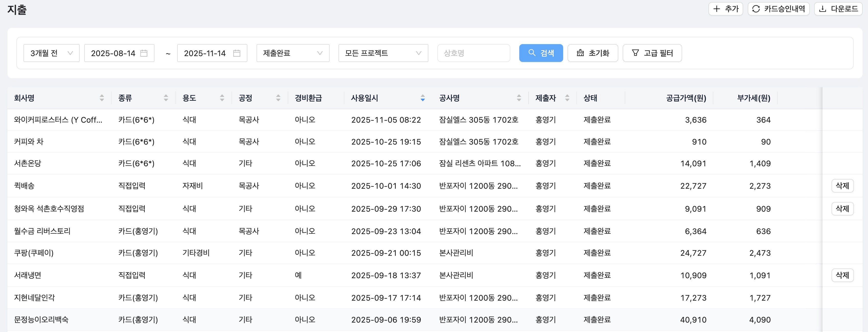Sort by 공정 column sort arrows
The width and height of the screenshot is (868, 332).
pyautogui.click(x=278, y=98)
